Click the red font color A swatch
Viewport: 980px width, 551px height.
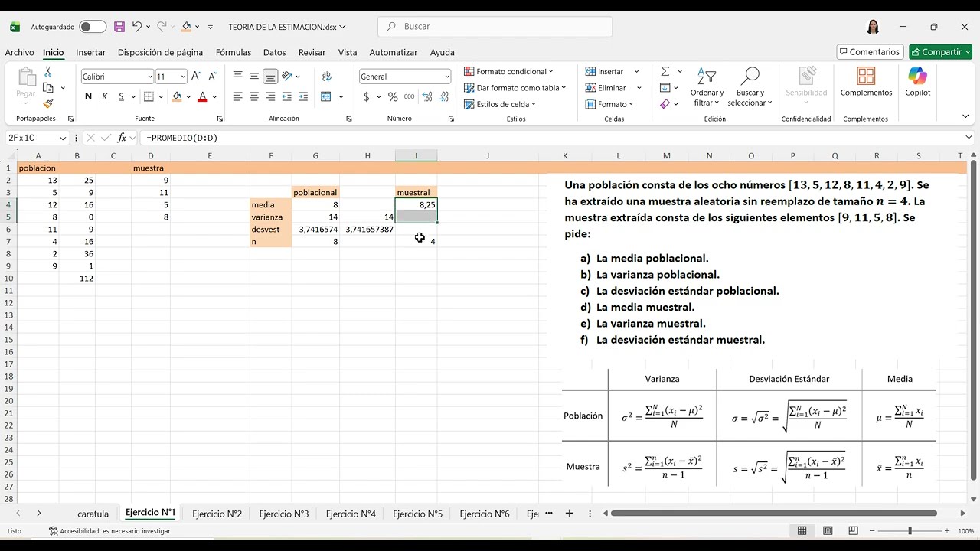(x=202, y=96)
